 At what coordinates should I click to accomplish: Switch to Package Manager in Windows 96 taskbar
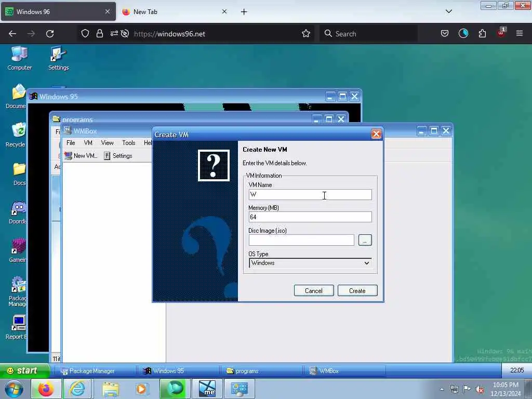92,371
